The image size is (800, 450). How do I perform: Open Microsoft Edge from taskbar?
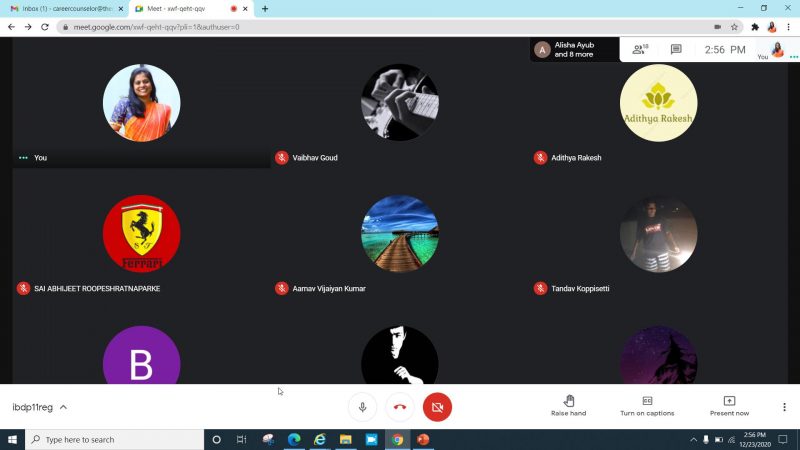[x=294, y=439]
